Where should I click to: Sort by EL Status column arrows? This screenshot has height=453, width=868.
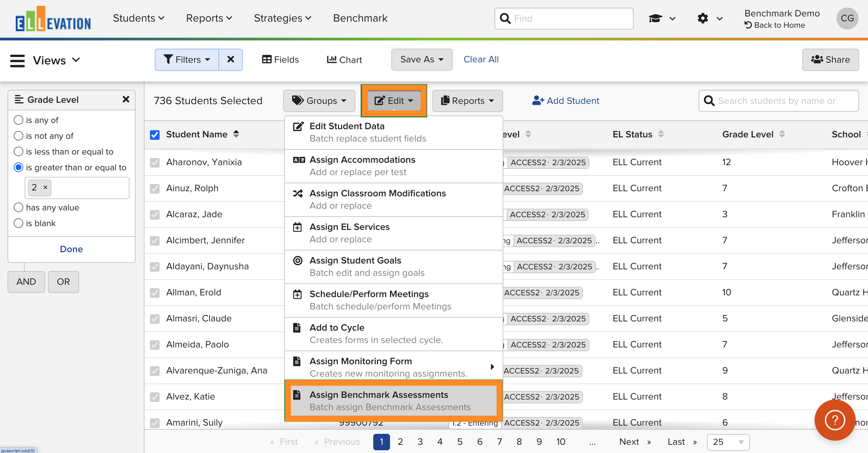pos(661,134)
